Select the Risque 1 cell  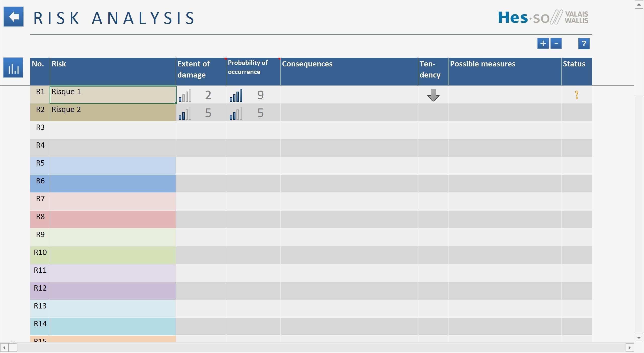pos(113,95)
